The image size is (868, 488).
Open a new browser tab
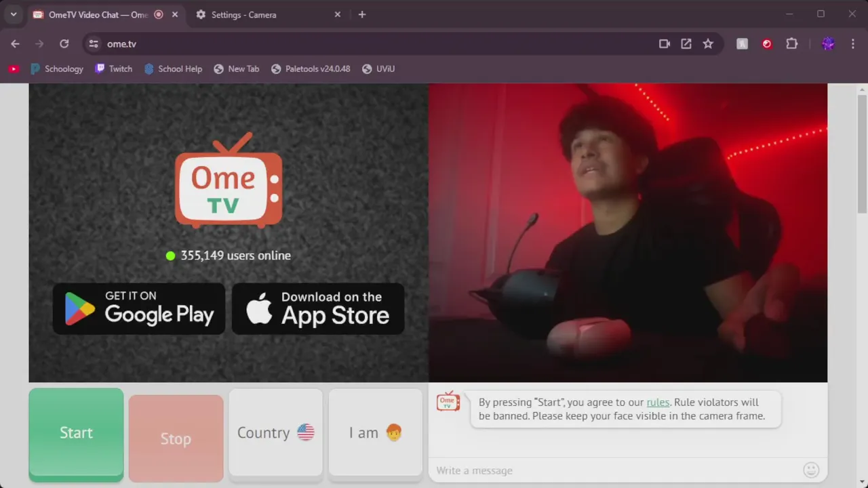362,14
